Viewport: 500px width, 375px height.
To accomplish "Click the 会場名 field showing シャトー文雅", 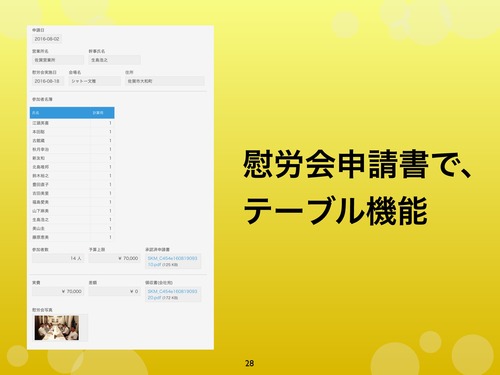I will tap(95, 81).
